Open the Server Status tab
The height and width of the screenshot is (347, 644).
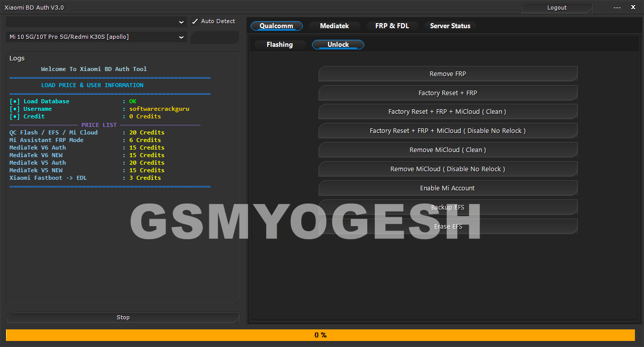pos(450,26)
